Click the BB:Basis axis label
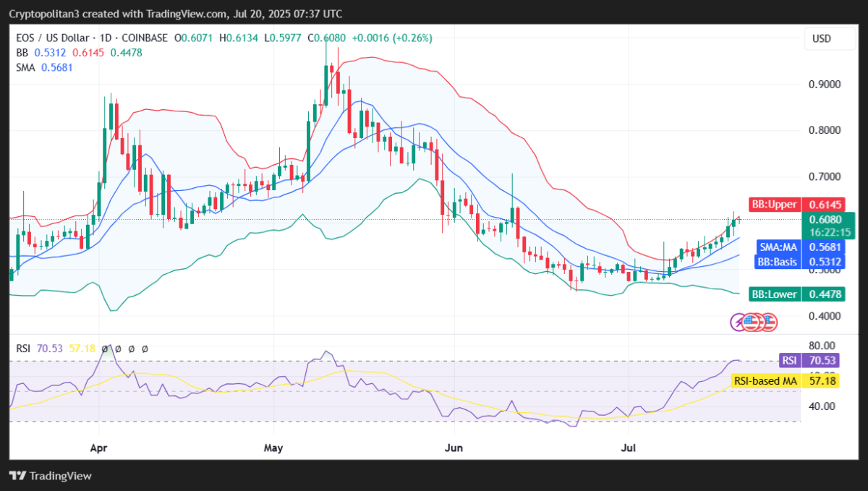 coord(777,261)
